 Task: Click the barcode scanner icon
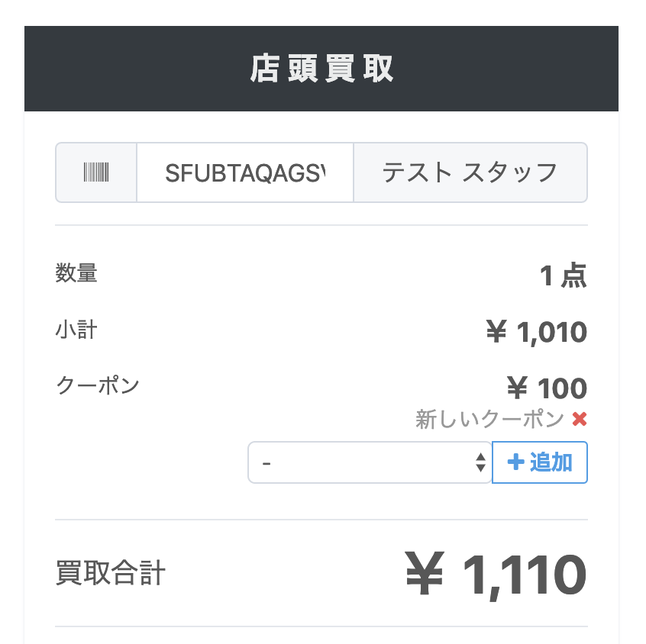point(96,172)
